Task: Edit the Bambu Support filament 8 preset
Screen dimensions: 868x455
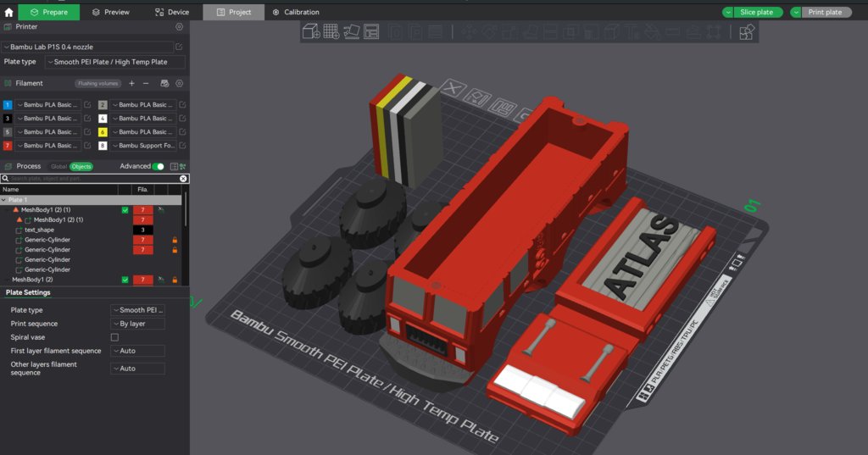Action: pos(182,146)
